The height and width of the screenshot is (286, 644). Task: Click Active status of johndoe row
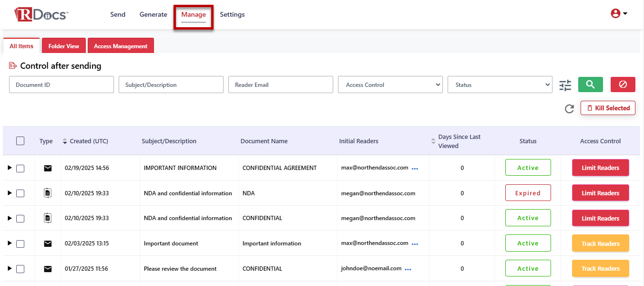[528, 268]
